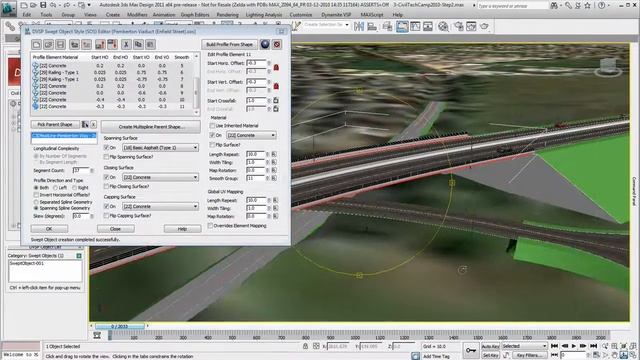640x360 pixels.
Task: Select Separated Spline Geometry radio button
Action: (36, 202)
